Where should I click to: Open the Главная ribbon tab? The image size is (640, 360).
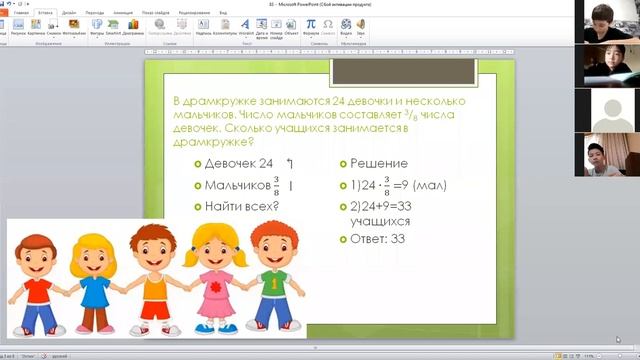(x=21, y=13)
